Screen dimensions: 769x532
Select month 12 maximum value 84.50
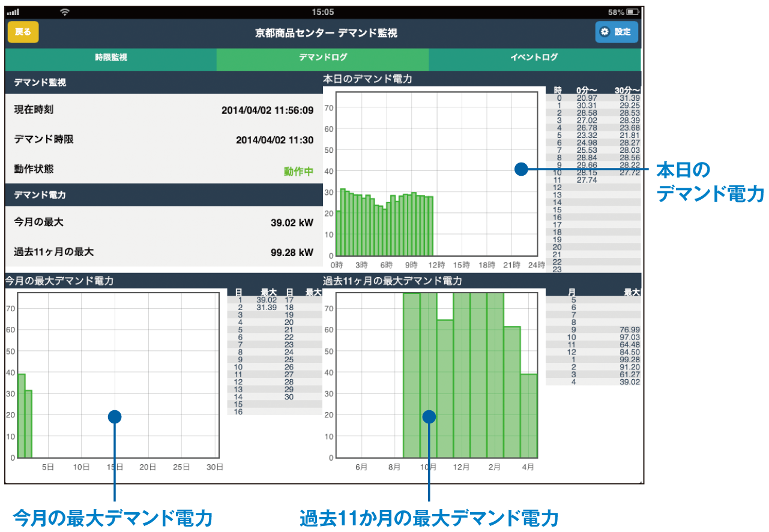pos(630,352)
